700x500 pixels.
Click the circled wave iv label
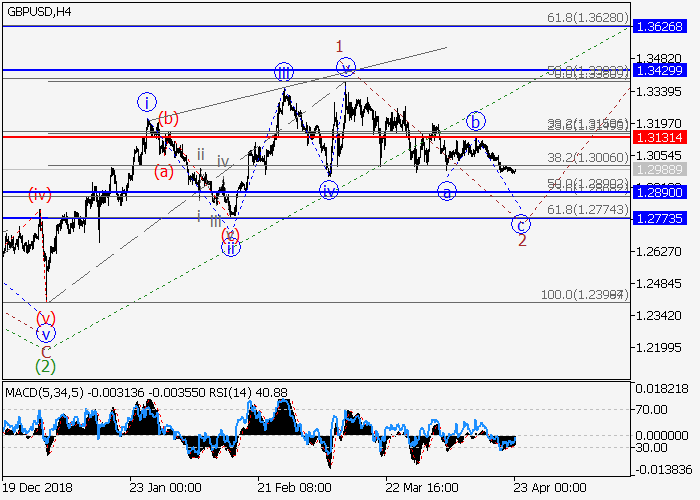coord(328,189)
